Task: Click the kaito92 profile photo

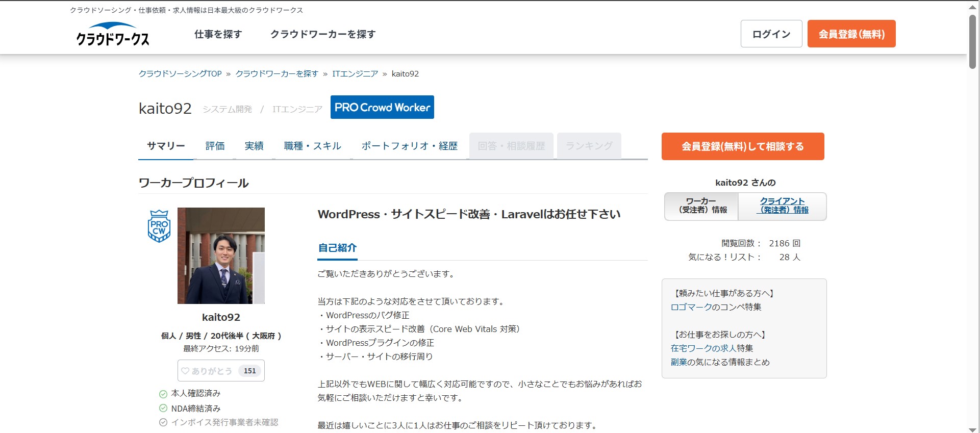Action: (221, 256)
